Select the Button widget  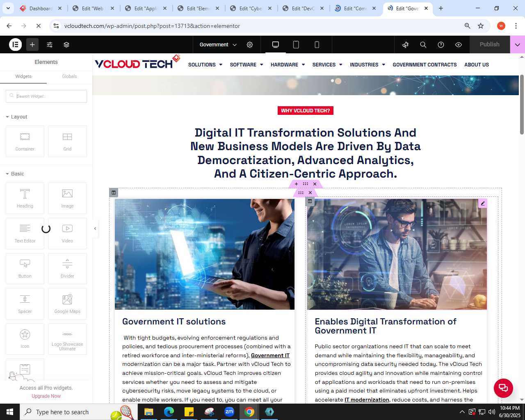click(25, 269)
